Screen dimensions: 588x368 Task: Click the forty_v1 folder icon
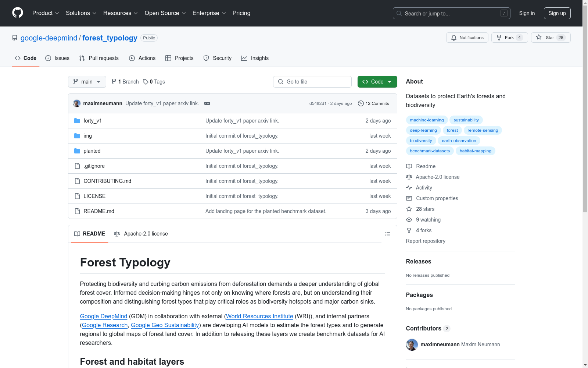click(77, 121)
